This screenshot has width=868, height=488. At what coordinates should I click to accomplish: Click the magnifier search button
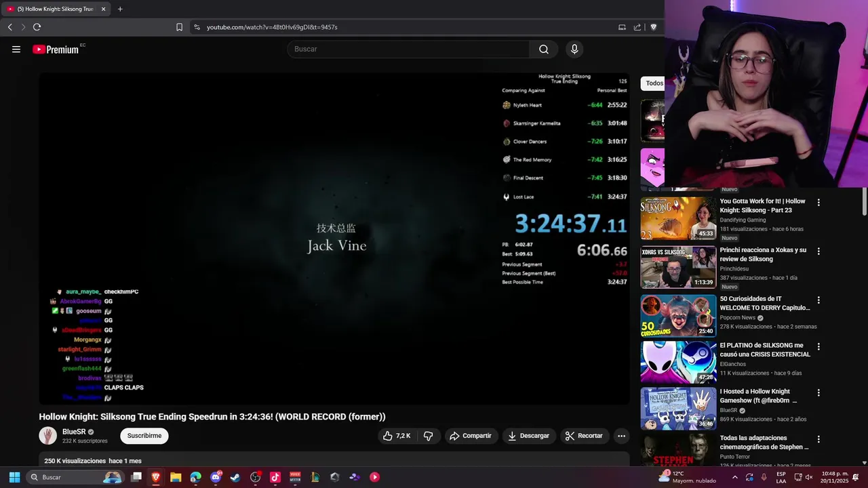[x=544, y=49]
